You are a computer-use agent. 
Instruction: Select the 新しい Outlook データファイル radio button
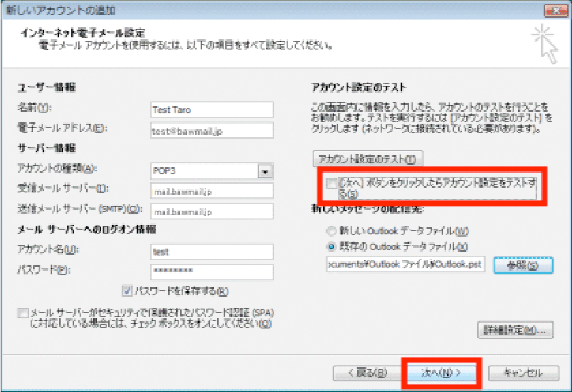coord(332,231)
